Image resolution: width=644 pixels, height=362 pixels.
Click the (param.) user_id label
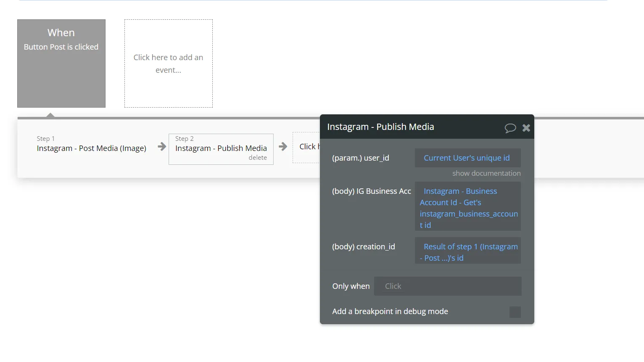[361, 158]
